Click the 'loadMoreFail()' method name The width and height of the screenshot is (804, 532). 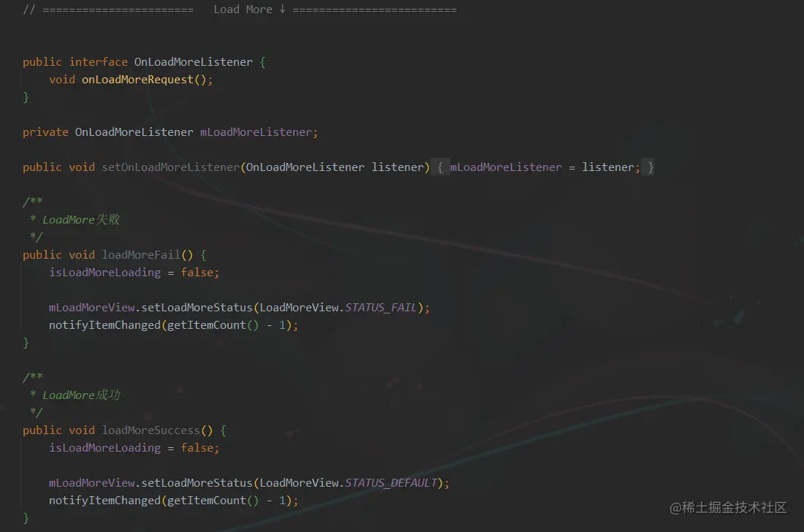[x=148, y=255]
